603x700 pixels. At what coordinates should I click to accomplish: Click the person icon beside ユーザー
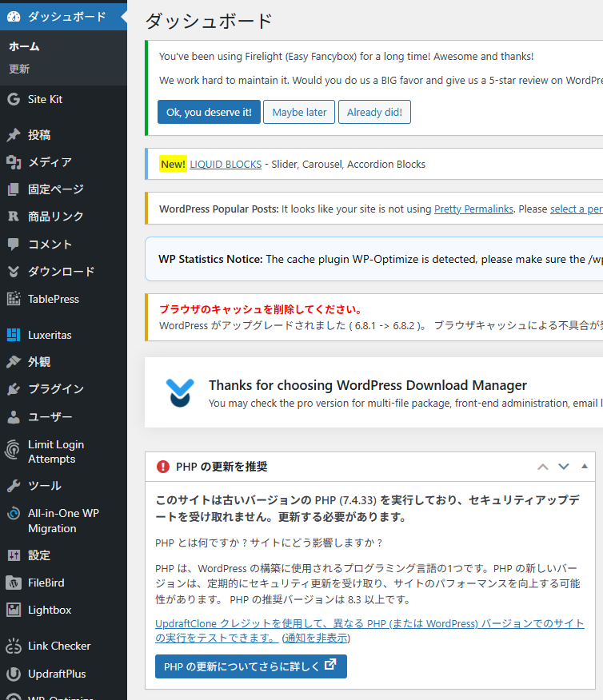[14, 416]
